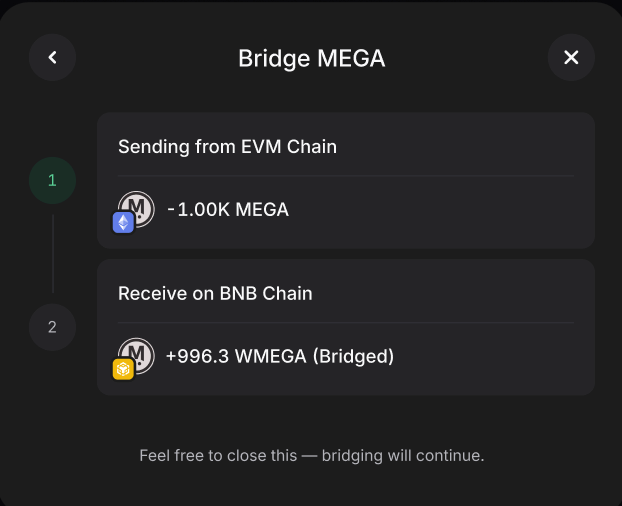Screen dimensions: 622x506
Task: Click the line connecting steps 1 and 2
Action: pyautogui.click(x=52, y=254)
